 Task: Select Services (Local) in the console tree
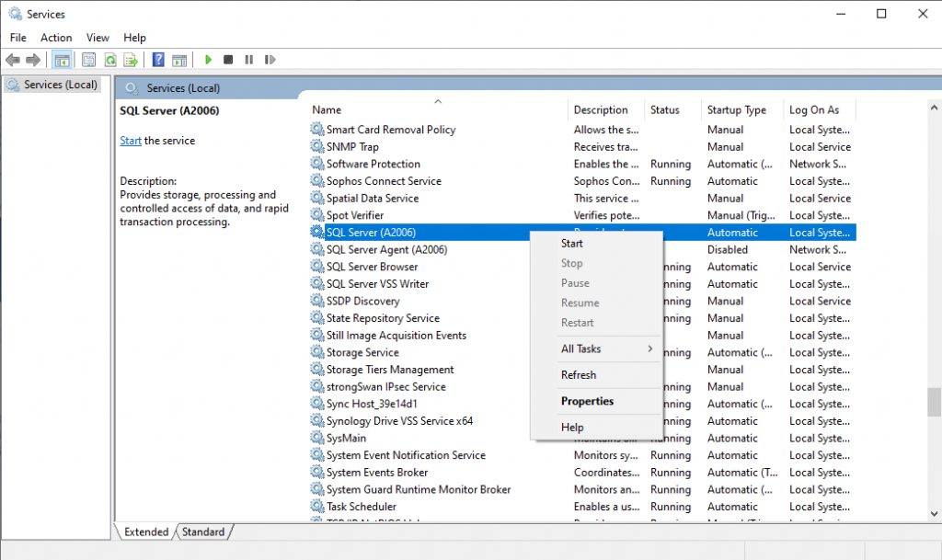tap(61, 85)
